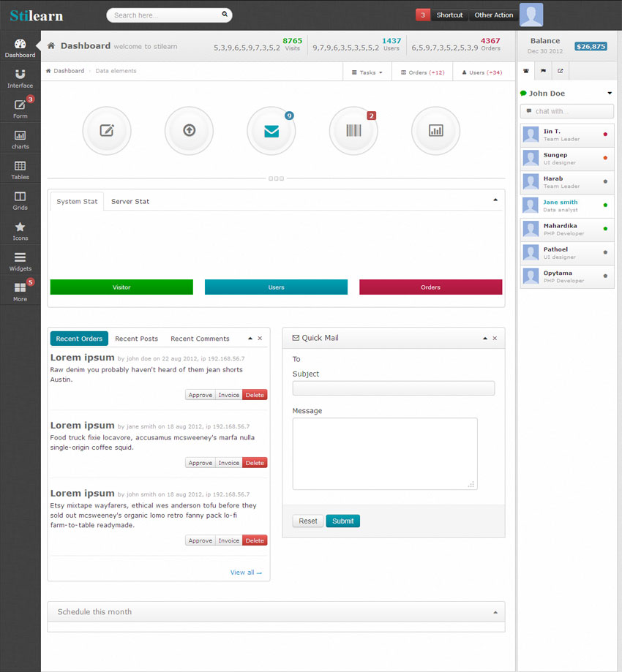
Task: Click the green Visitor bar
Action: click(121, 287)
